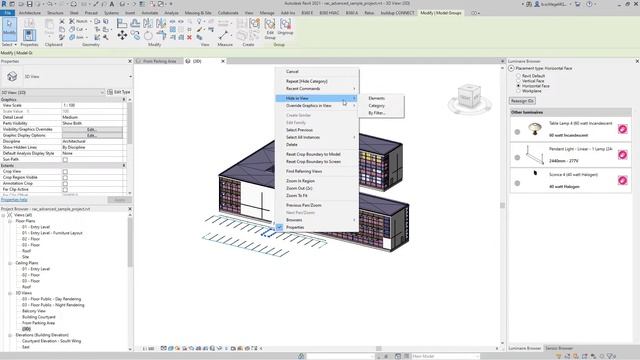Collapse the Graphics section in Properties
This screenshot has height=360, width=640.
point(124,100)
